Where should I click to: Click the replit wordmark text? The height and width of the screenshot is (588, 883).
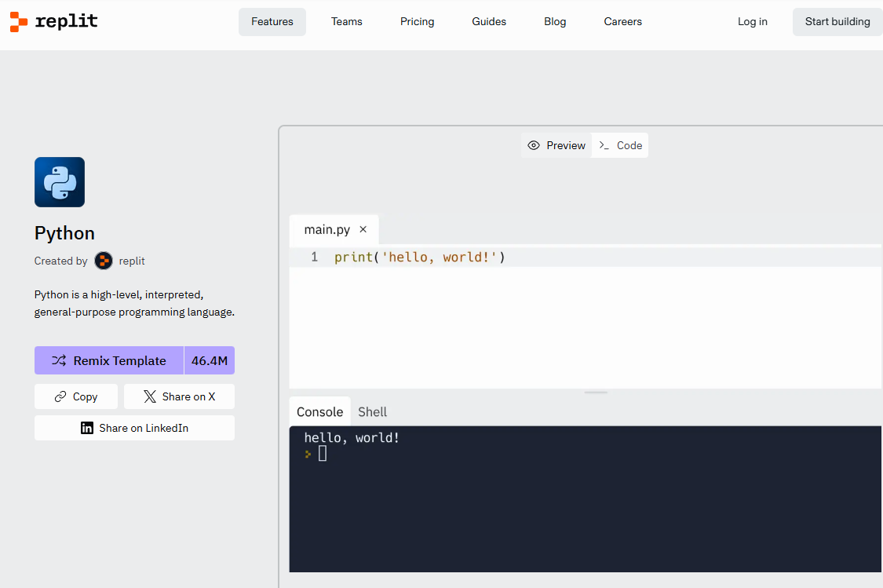(67, 21)
